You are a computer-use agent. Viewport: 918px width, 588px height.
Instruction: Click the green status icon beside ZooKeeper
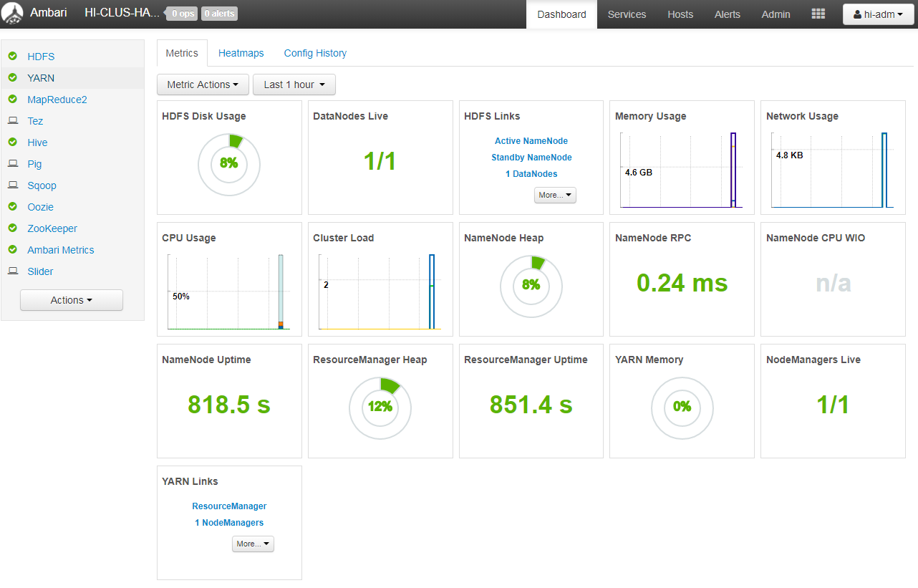(x=13, y=228)
